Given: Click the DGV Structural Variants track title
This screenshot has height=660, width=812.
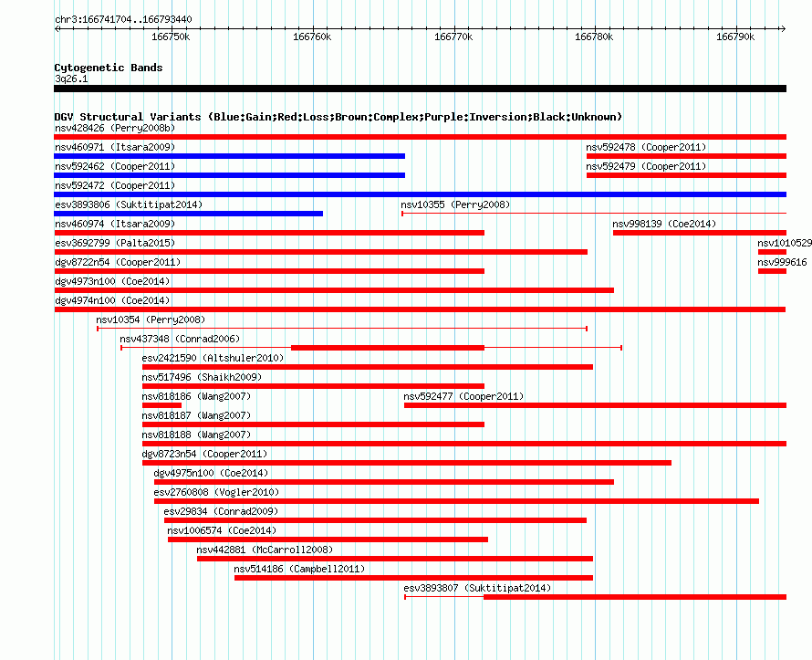Looking at the screenshot, I should [x=338, y=117].
